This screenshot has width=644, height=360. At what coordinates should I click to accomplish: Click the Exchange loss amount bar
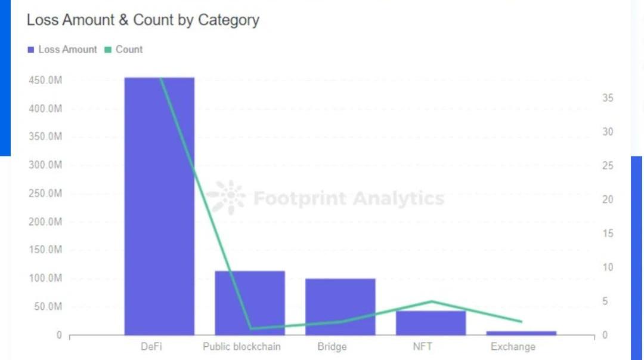click(x=521, y=333)
